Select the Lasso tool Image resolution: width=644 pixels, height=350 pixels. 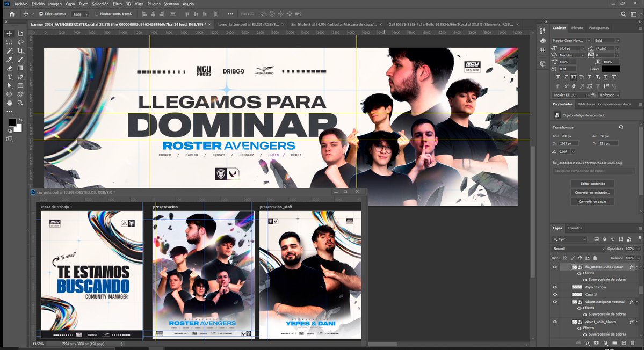(x=20, y=42)
